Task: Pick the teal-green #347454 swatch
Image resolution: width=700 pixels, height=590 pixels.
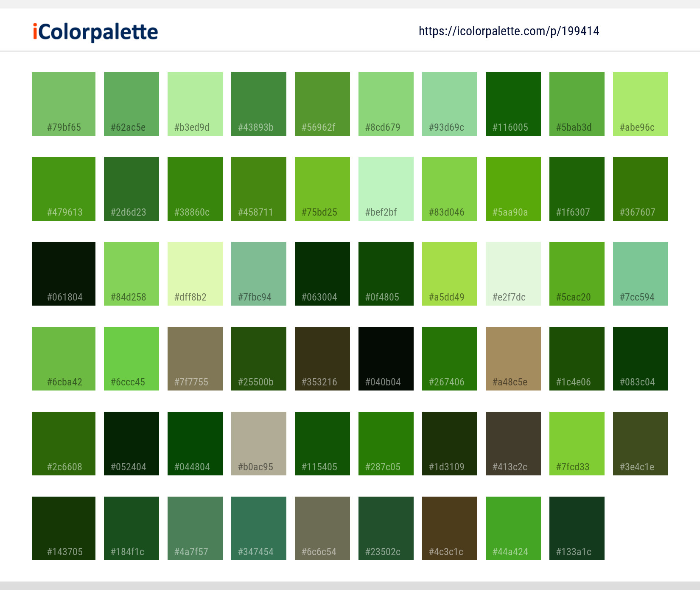Action: (259, 528)
